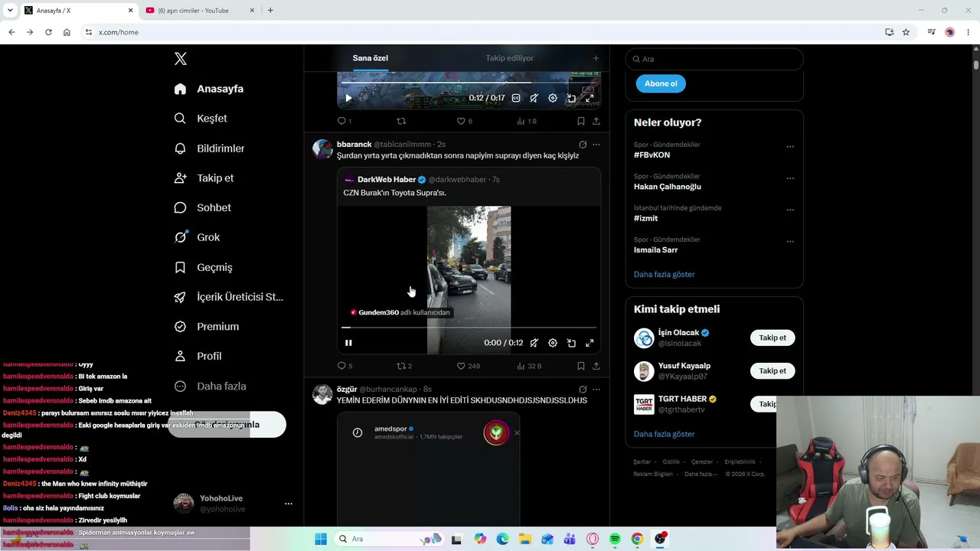Share bbaranck's tweet via share icon
Viewport: 980px width, 551px height.
(x=596, y=366)
